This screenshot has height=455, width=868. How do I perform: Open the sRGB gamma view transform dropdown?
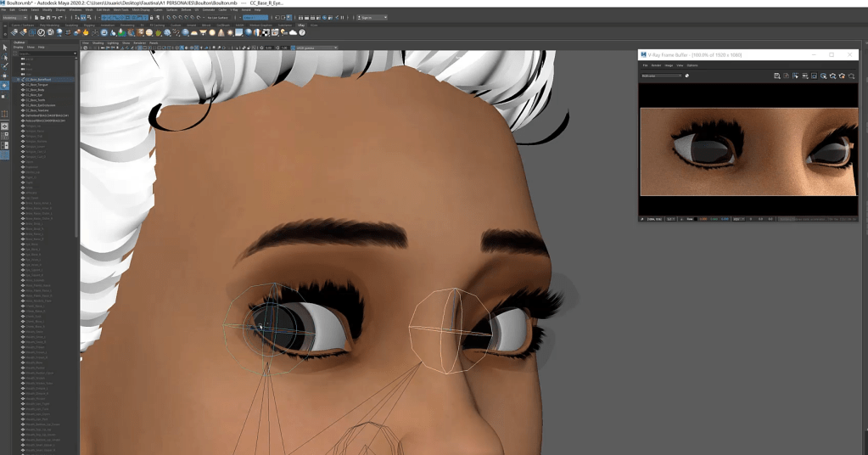(316, 48)
